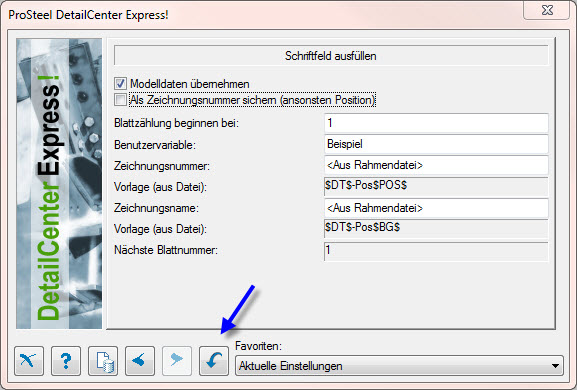Click the document template database icon
The width and height of the screenshot is (577, 390).
tap(103, 361)
